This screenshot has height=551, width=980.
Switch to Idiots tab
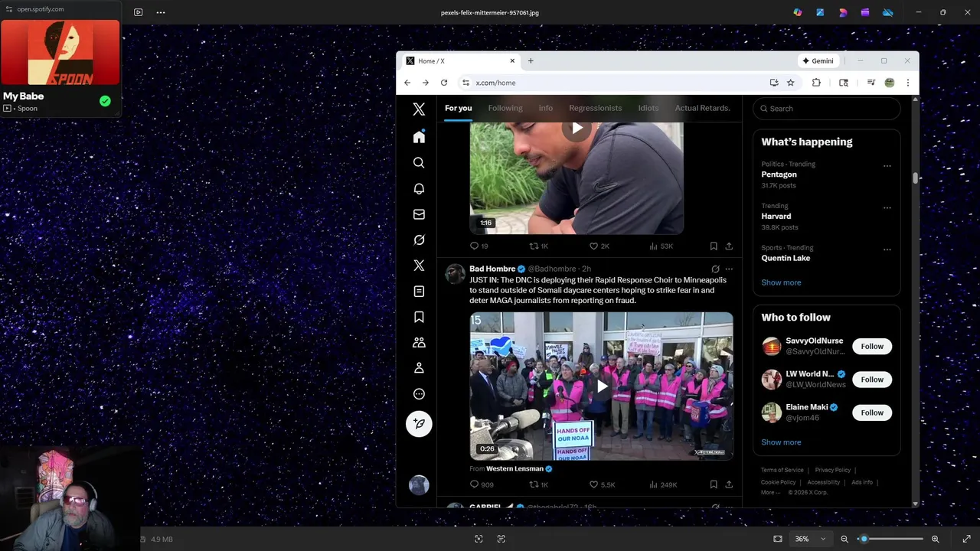point(648,108)
